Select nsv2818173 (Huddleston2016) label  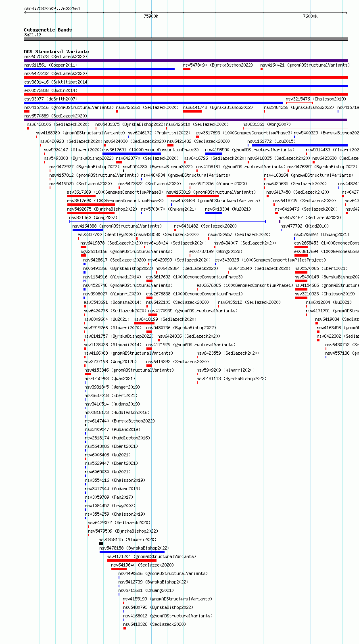tap(117, 412)
